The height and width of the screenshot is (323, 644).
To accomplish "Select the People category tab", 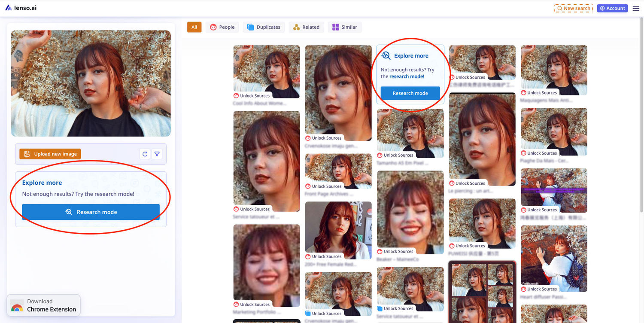I will coord(222,27).
